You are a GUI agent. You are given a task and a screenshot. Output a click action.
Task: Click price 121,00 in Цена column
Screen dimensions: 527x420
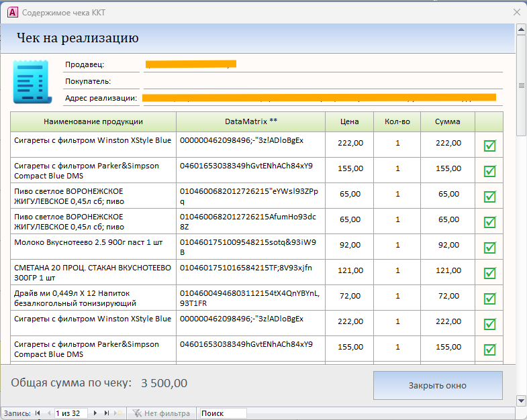coord(350,270)
